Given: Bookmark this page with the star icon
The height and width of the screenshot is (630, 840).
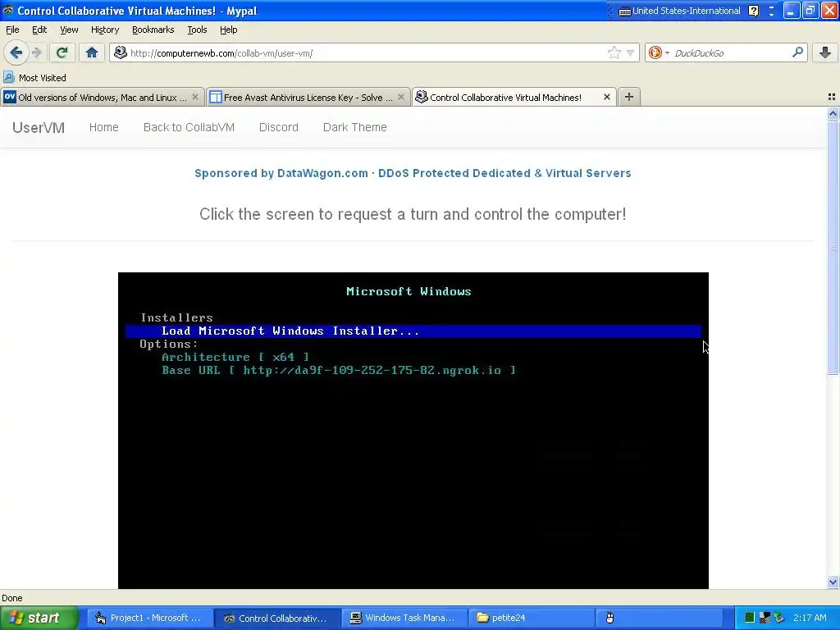Looking at the screenshot, I should coord(614,52).
